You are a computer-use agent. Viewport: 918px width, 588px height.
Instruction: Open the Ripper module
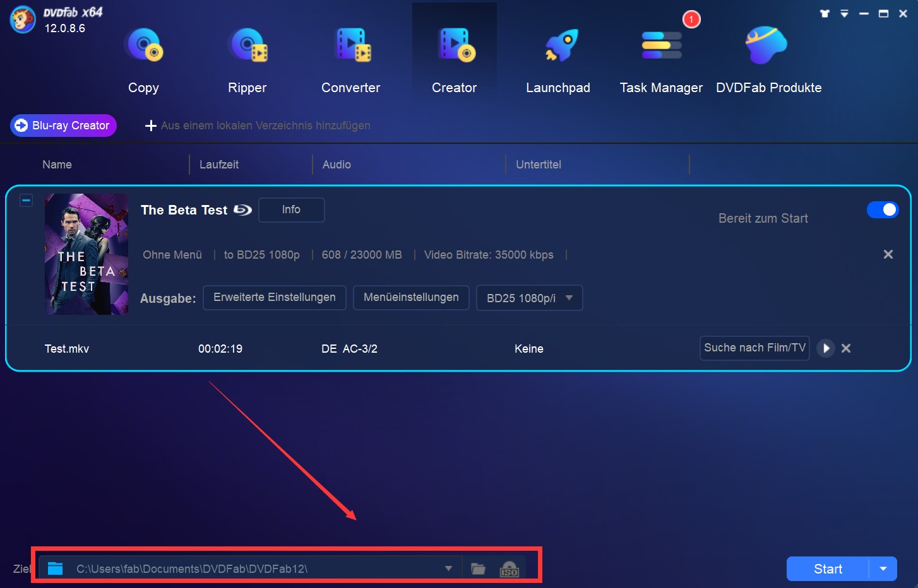(x=247, y=61)
